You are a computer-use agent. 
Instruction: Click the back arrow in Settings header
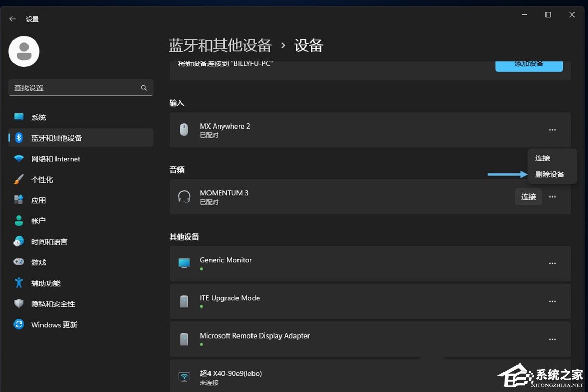tap(12, 19)
